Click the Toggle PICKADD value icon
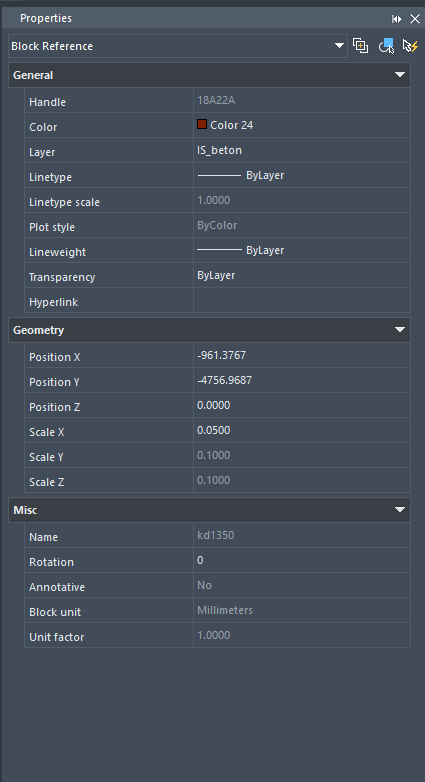 point(360,46)
